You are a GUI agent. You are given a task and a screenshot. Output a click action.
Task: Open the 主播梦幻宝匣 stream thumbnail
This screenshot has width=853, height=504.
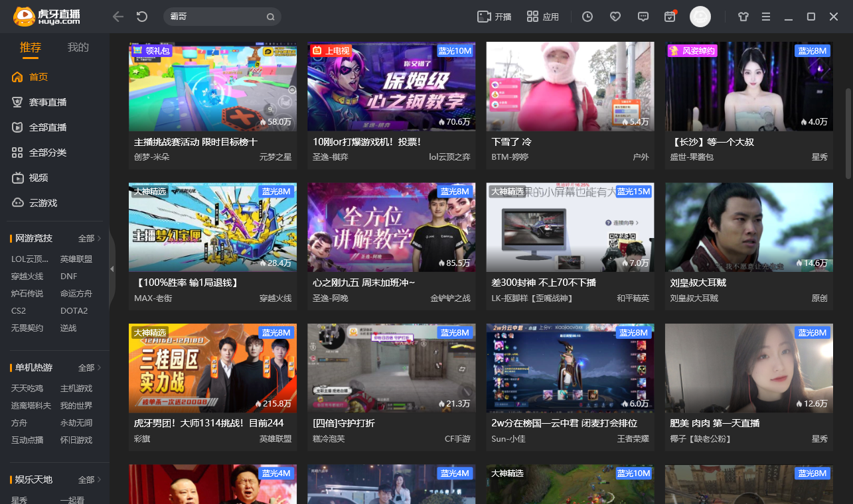212,227
